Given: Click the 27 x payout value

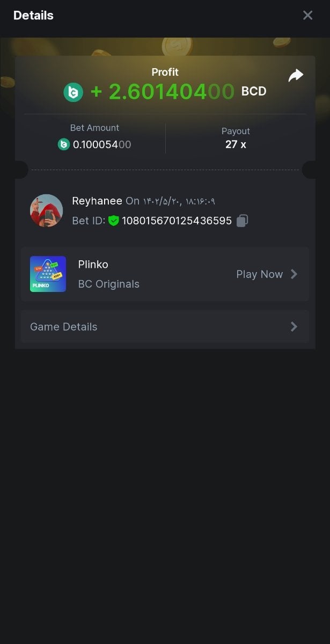Looking at the screenshot, I should pyautogui.click(x=236, y=144).
